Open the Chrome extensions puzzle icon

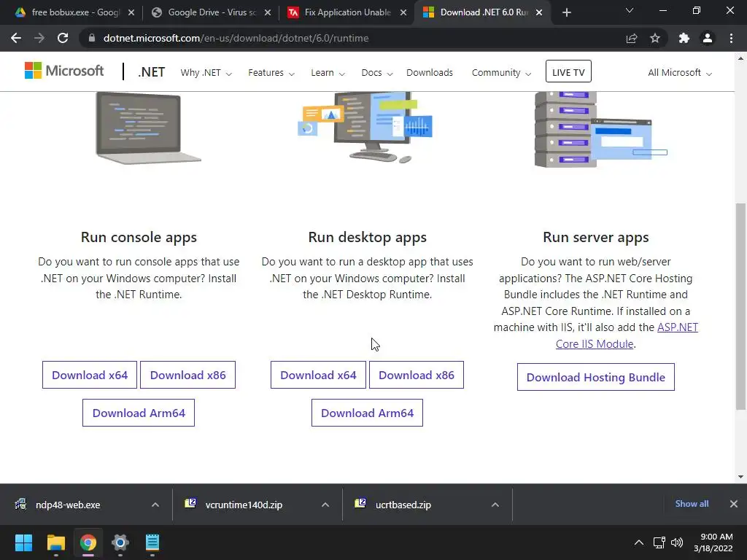coord(684,38)
